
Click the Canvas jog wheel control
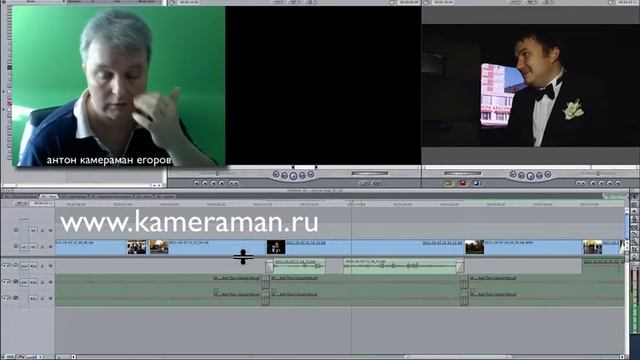coord(462,173)
